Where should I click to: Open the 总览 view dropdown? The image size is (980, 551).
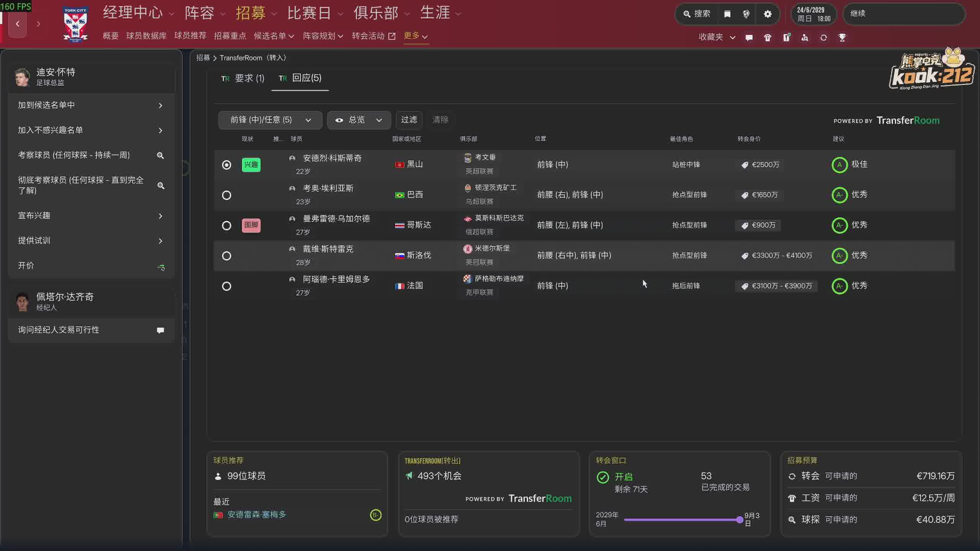359,120
